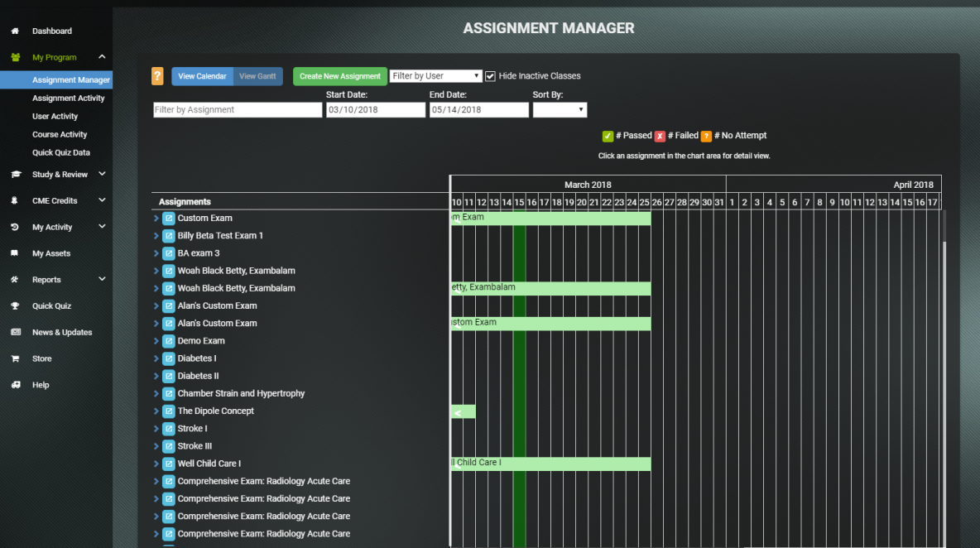Click the CME Credits award icon
The image size is (980, 548).
(x=14, y=200)
